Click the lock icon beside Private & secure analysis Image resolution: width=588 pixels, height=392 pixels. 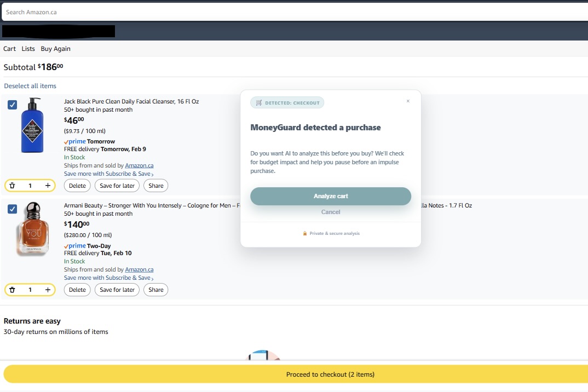pyautogui.click(x=305, y=233)
